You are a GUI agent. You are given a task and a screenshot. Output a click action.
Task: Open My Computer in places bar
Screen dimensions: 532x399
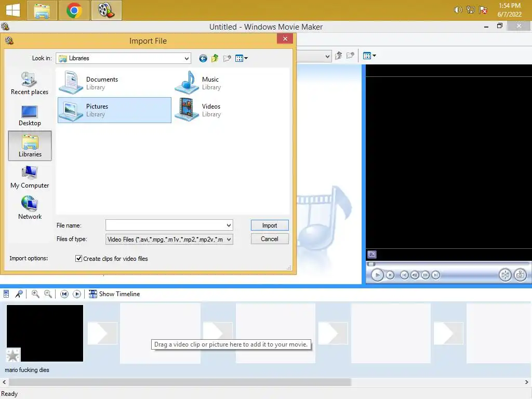(30, 177)
